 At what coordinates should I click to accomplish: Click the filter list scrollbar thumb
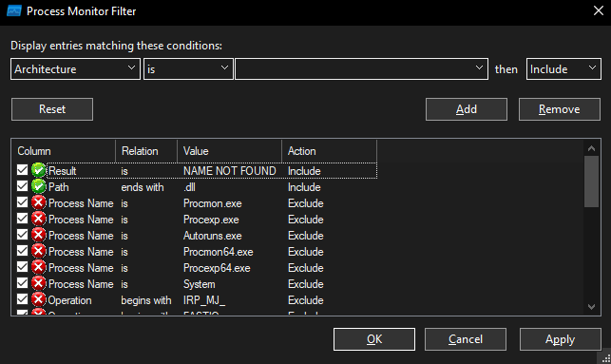(591, 182)
